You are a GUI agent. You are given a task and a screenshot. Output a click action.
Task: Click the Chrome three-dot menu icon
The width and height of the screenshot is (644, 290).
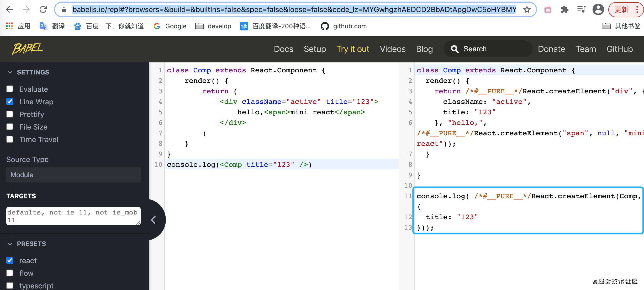pos(637,10)
